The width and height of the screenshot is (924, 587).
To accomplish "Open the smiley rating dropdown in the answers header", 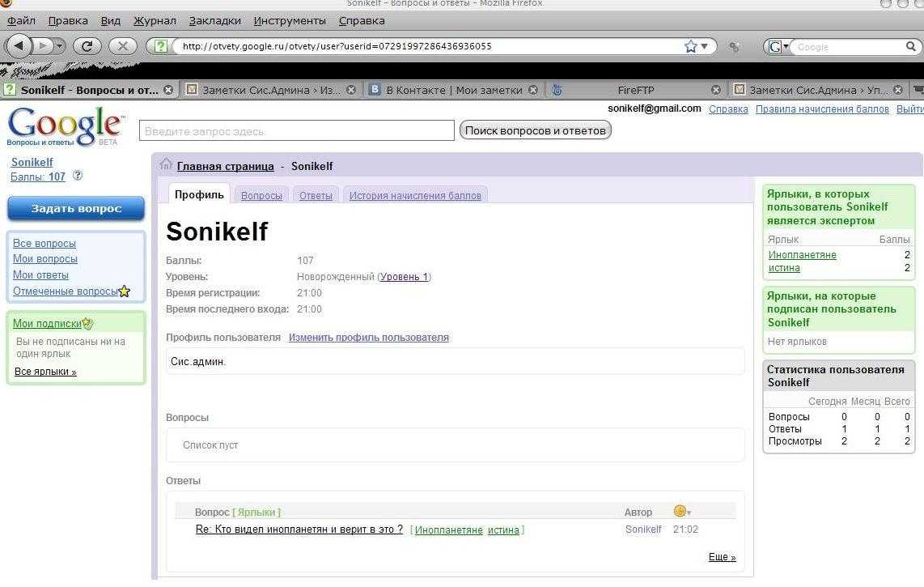I will click(682, 511).
